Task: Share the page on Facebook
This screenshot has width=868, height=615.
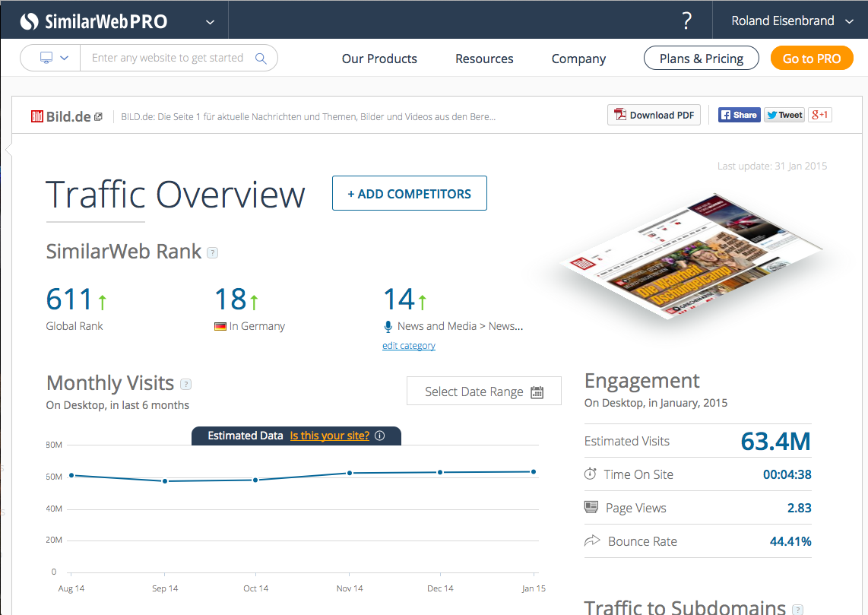Action: 739,115
